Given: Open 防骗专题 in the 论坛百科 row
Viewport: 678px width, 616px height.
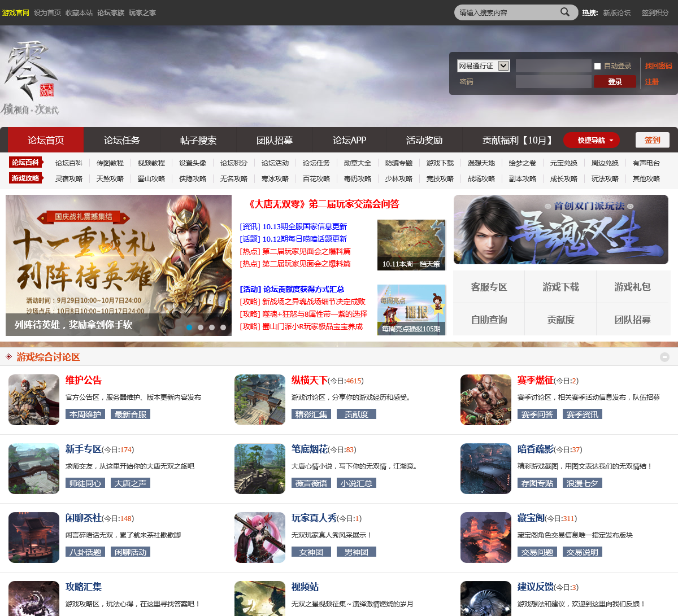Looking at the screenshot, I should pyautogui.click(x=399, y=163).
